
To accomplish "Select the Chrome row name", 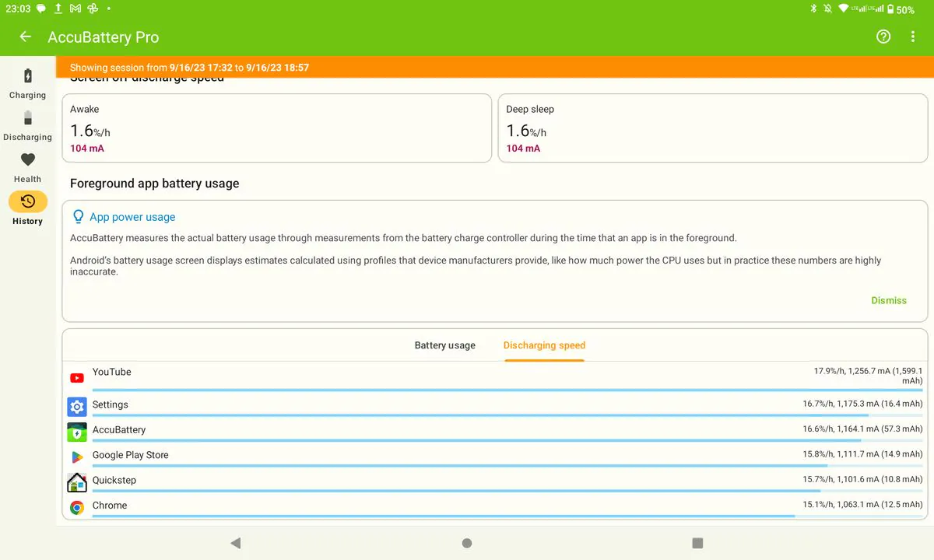I will (x=110, y=505).
